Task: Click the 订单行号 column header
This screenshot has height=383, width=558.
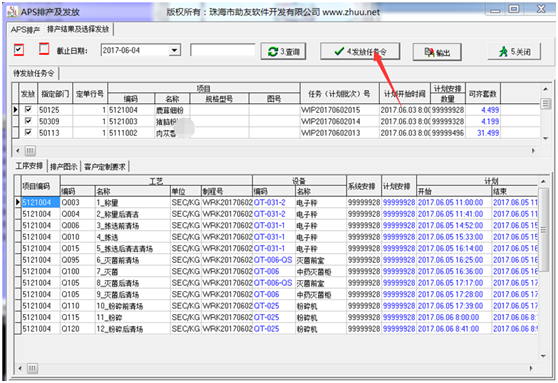Action: 90,94
